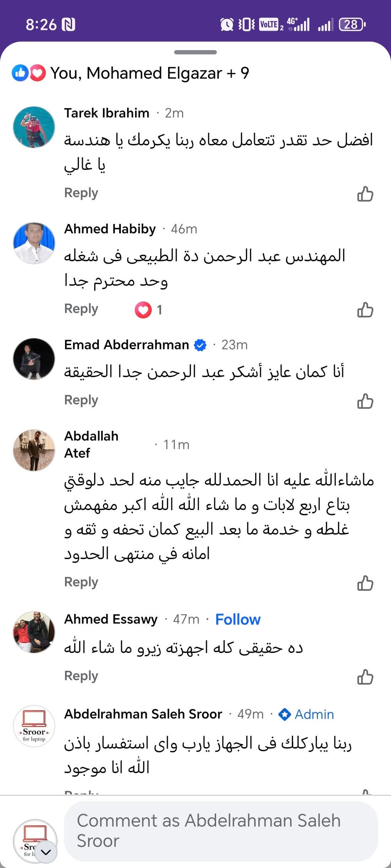Like Ahmed Essawy's comment
The height and width of the screenshot is (868, 391).
(x=365, y=677)
